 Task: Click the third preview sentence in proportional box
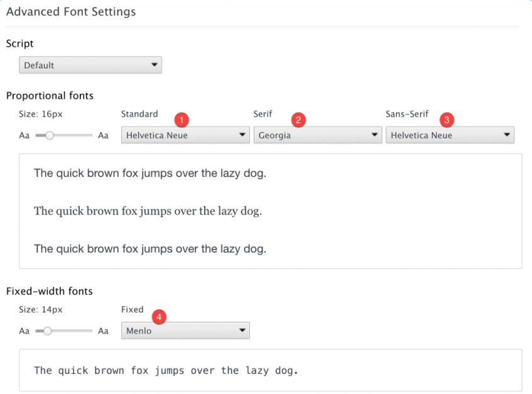point(150,249)
